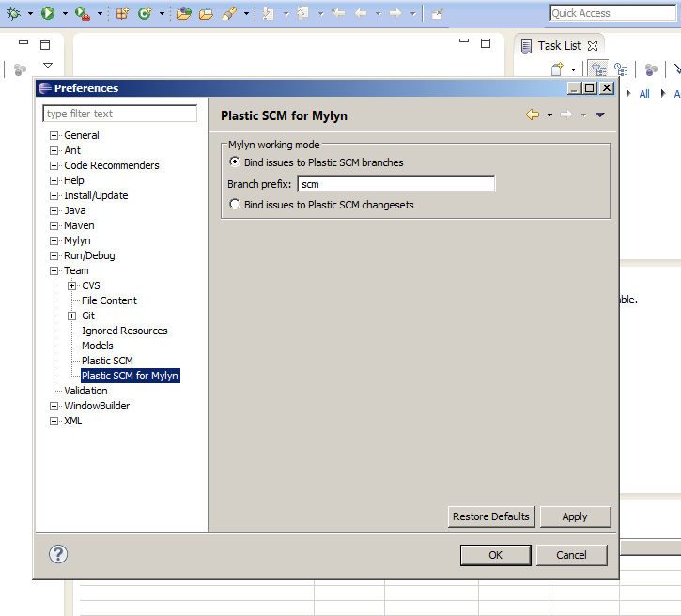This screenshot has width=681, height=616.
Task: Click the Run External Tools icon
Action: pyautogui.click(x=82, y=13)
